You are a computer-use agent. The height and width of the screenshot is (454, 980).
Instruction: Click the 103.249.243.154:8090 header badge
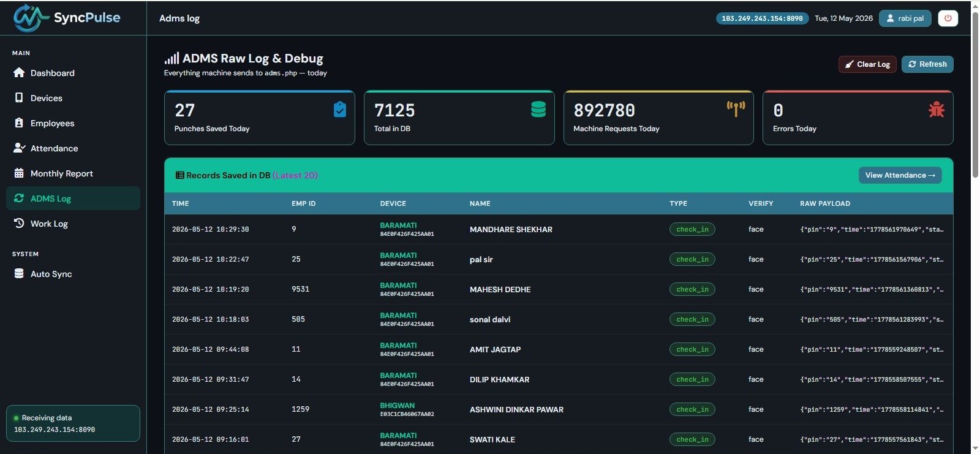(762, 18)
